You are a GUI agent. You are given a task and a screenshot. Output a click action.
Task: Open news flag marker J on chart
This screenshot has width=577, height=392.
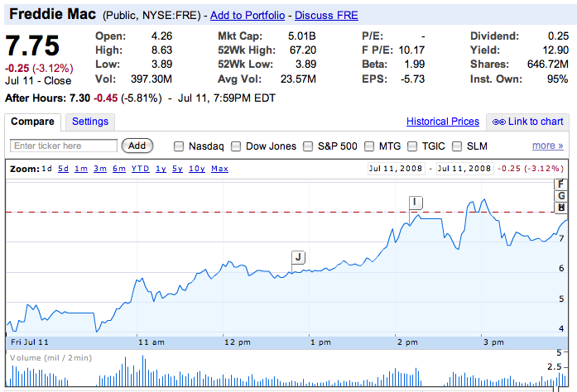pyautogui.click(x=298, y=257)
